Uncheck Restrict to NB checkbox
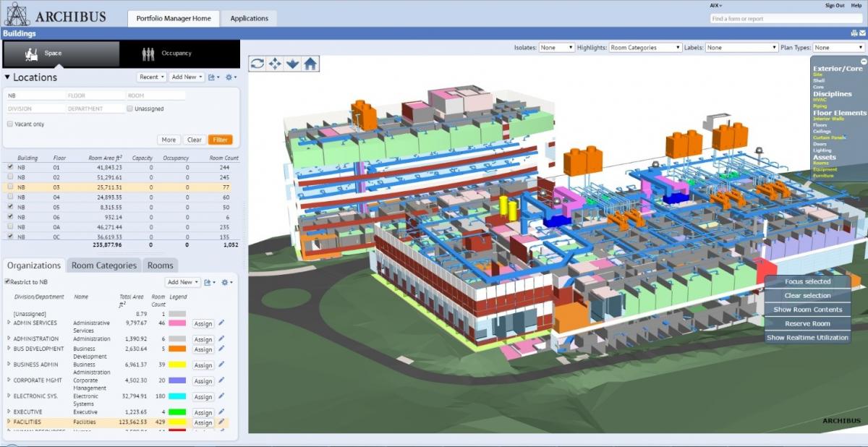868x447 pixels. click(x=7, y=282)
